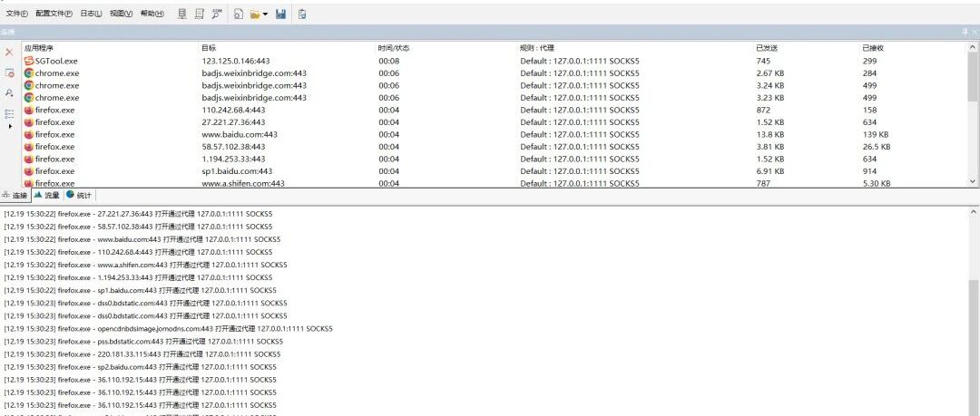This screenshot has height=416, width=980.
Task: Click the 872 sent value
Action: click(x=762, y=110)
